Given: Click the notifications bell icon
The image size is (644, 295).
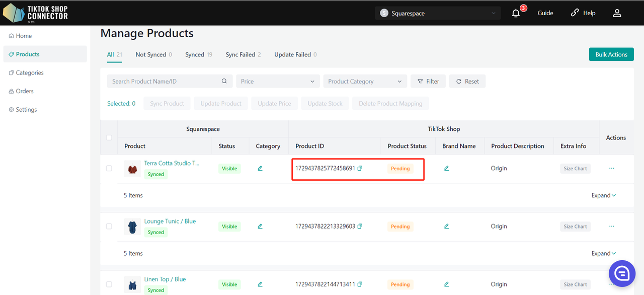Looking at the screenshot, I should click(516, 14).
